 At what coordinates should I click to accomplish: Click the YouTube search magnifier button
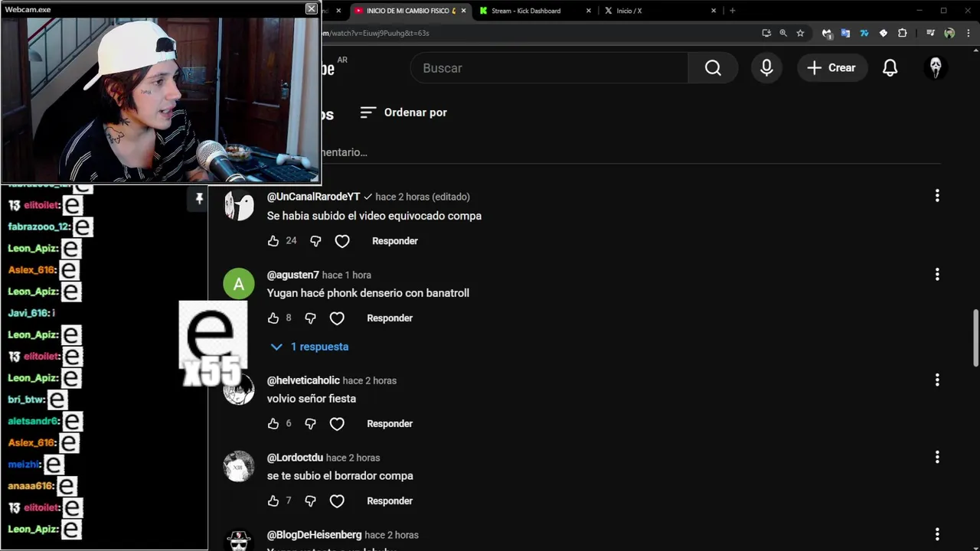[x=713, y=68]
